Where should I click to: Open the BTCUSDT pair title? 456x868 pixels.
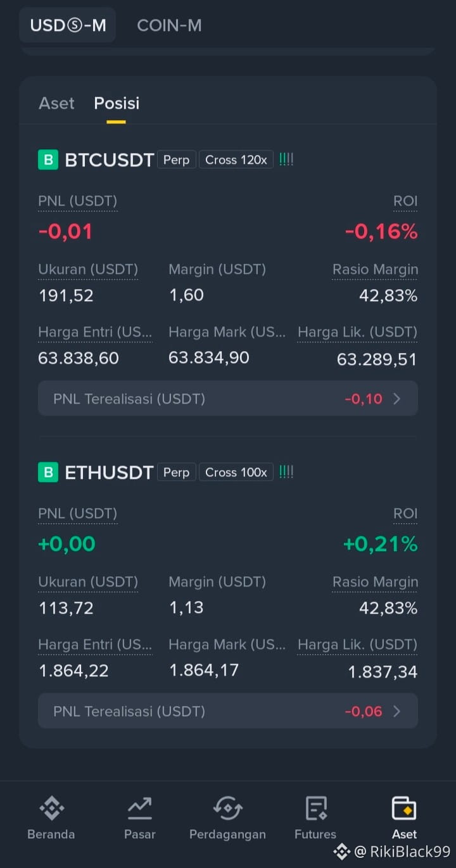(110, 160)
